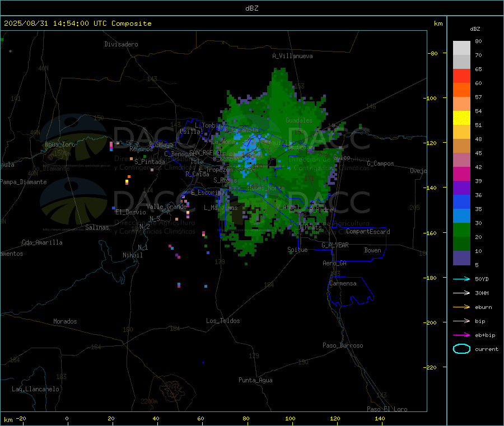The height and width of the screenshot is (426, 504).
Task: Click the 'Morados' map label
Action: (65, 321)
